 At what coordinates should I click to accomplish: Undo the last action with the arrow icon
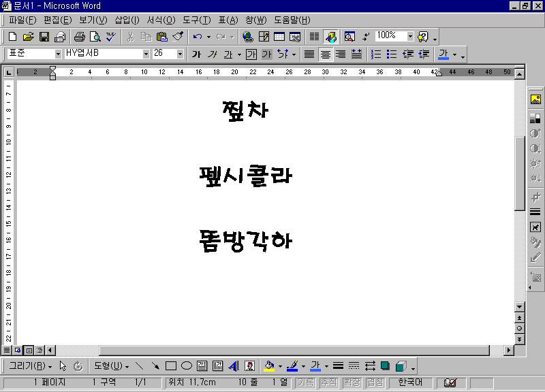[x=198, y=37]
